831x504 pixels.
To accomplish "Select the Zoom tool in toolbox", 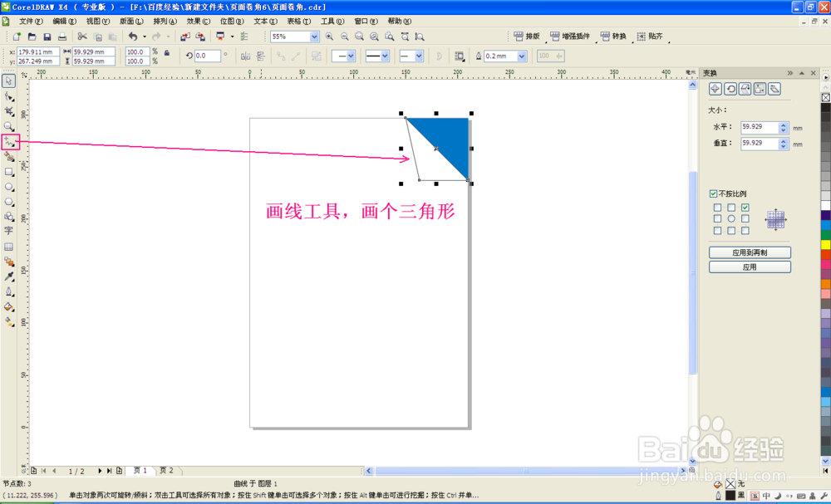I will tap(10, 125).
